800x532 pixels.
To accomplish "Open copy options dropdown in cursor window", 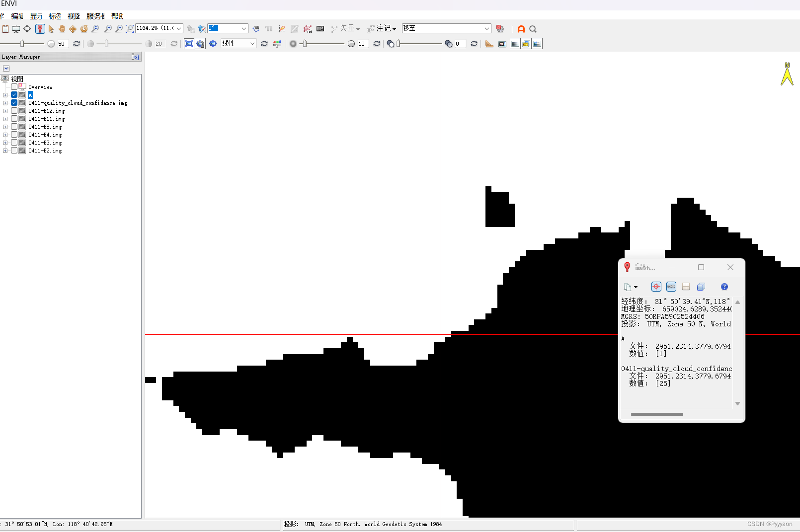I will pyautogui.click(x=636, y=287).
